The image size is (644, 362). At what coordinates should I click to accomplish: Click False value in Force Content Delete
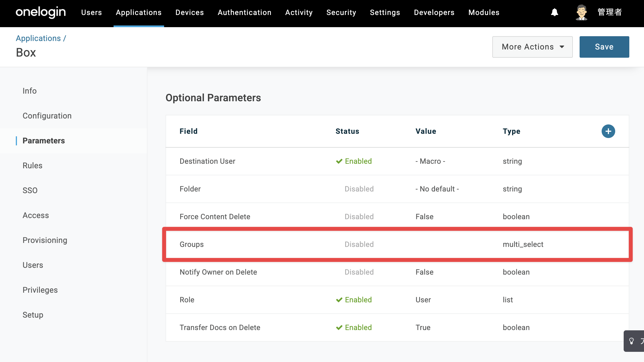pos(424,217)
